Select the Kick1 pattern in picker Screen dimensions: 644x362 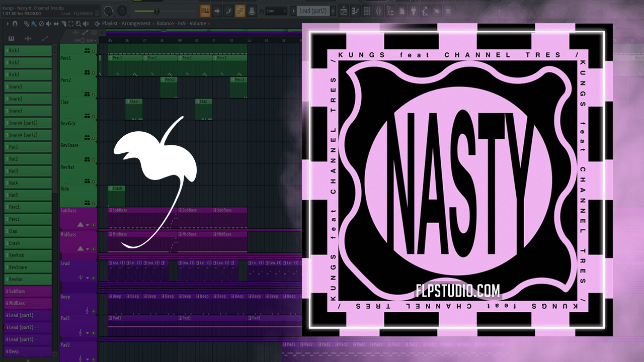[x=28, y=51]
